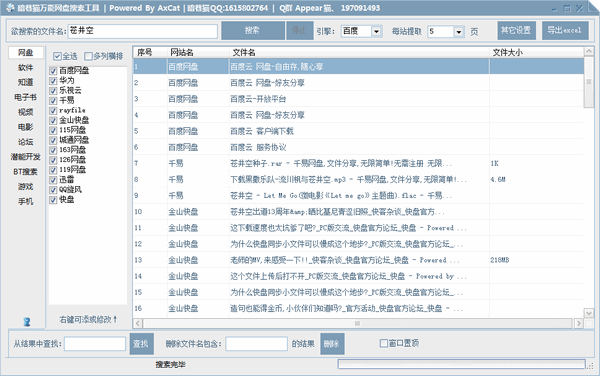Uncheck the 115网盘 checkbox
The height and width of the screenshot is (376, 600).
click(53, 130)
